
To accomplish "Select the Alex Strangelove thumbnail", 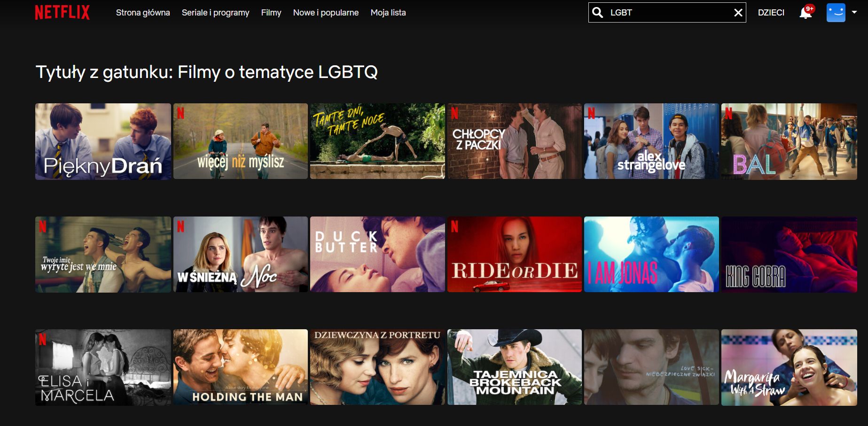I will pyautogui.click(x=651, y=141).
